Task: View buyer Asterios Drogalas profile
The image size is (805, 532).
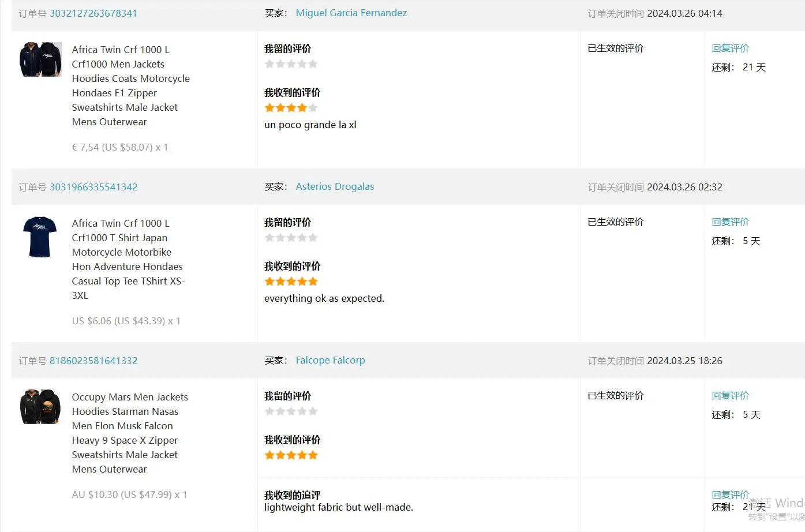Action: pyautogui.click(x=335, y=186)
